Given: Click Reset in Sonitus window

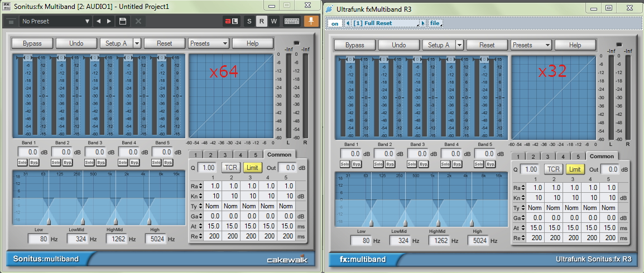Looking at the screenshot, I should (164, 43).
